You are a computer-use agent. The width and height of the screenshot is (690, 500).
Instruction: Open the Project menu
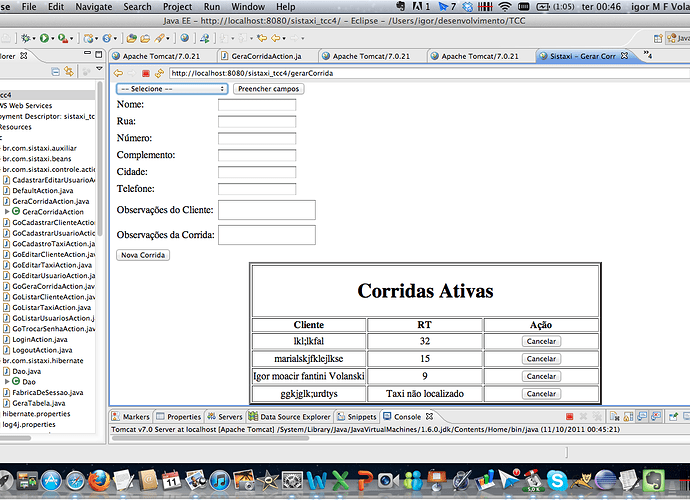(177, 7)
